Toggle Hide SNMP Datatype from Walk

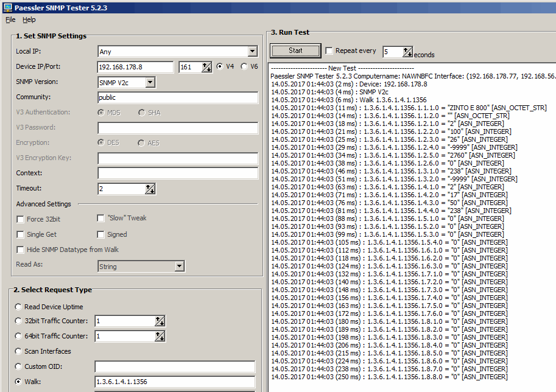click(20, 250)
